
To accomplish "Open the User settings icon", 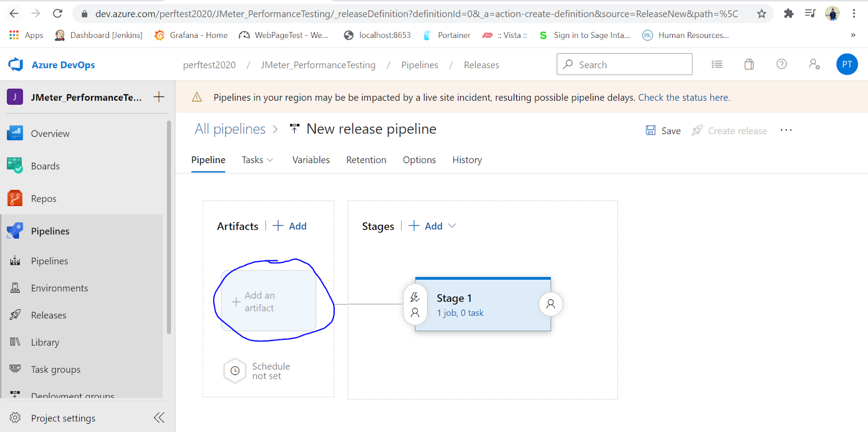I will tap(814, 64).
